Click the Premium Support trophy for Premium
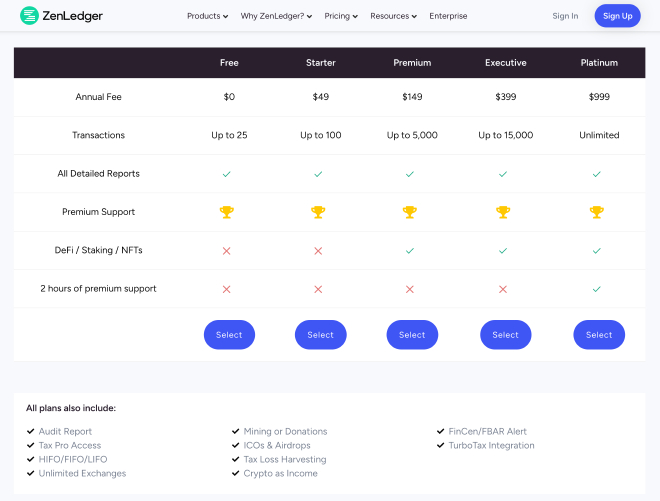Viewport: 660px width, 501px height. tap(410, 212)
